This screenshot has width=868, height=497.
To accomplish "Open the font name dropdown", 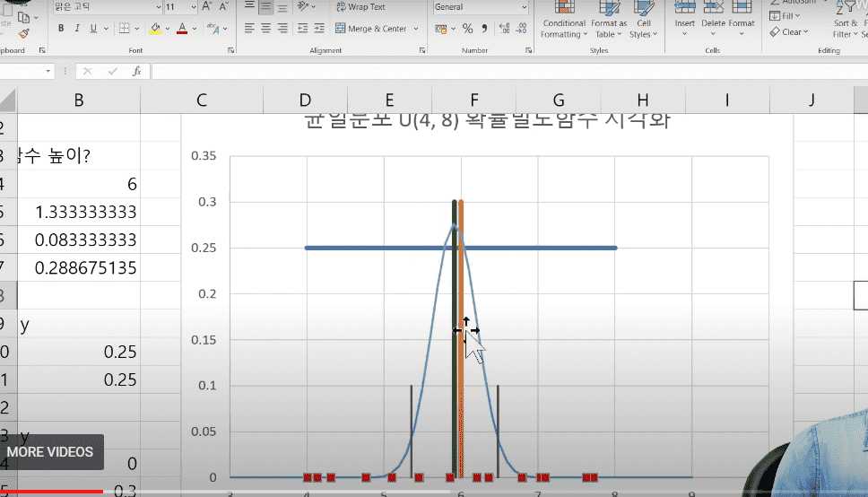I will coord(159,7).
